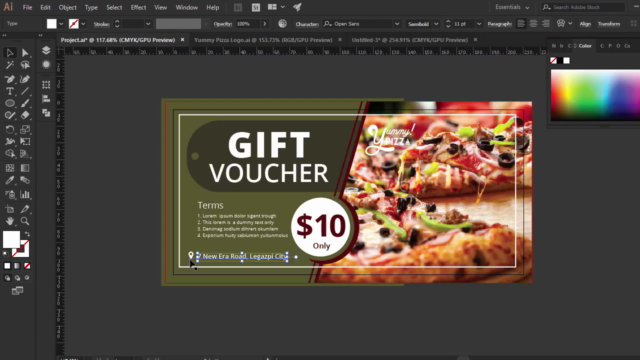Expand the Opacity arrow
640x360 pixels.
(264, 24)
